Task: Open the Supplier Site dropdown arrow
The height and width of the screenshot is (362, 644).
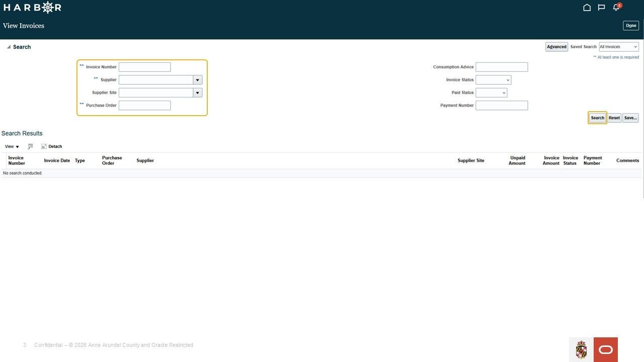Action: [198, 93]
